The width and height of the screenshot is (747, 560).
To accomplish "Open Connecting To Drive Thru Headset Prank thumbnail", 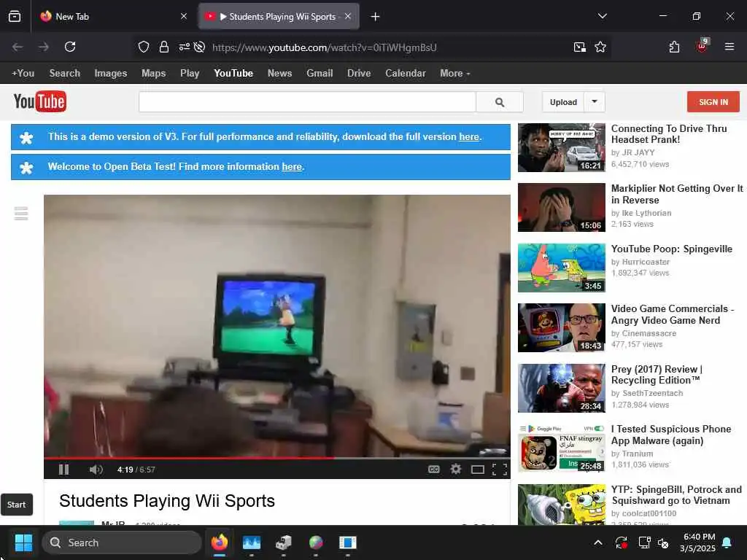I will [562, 147].
